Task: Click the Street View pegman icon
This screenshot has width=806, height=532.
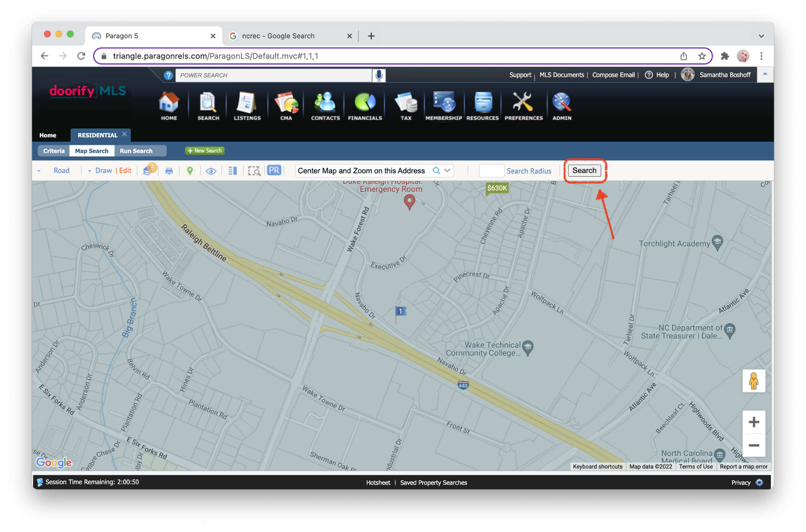Action: coord(753,381)
